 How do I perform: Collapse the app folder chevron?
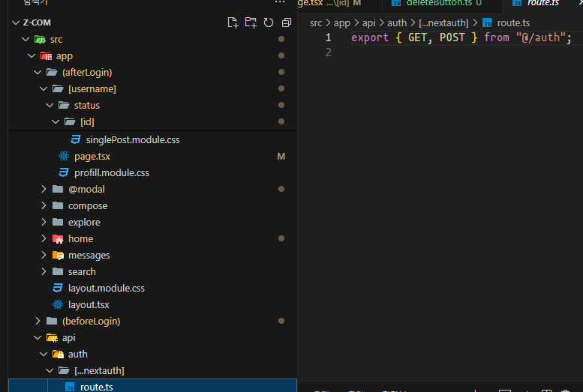tap(32, 55)
